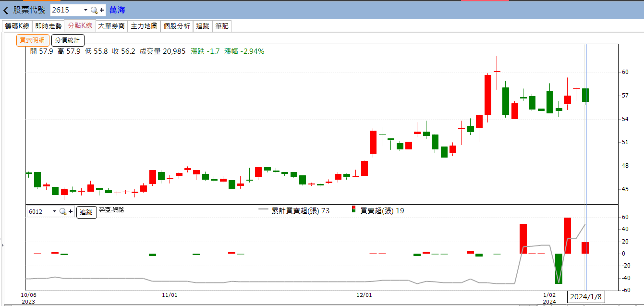Click the stock name 萬海
644x306 pixels.
click(x=117, y=10)
